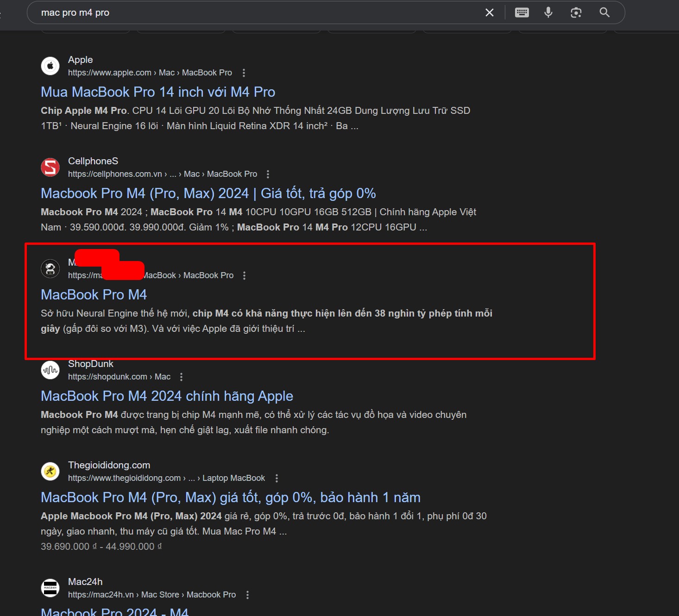Open more options for Apple result
The image size is (679, 616).
(x=244, y=73)
